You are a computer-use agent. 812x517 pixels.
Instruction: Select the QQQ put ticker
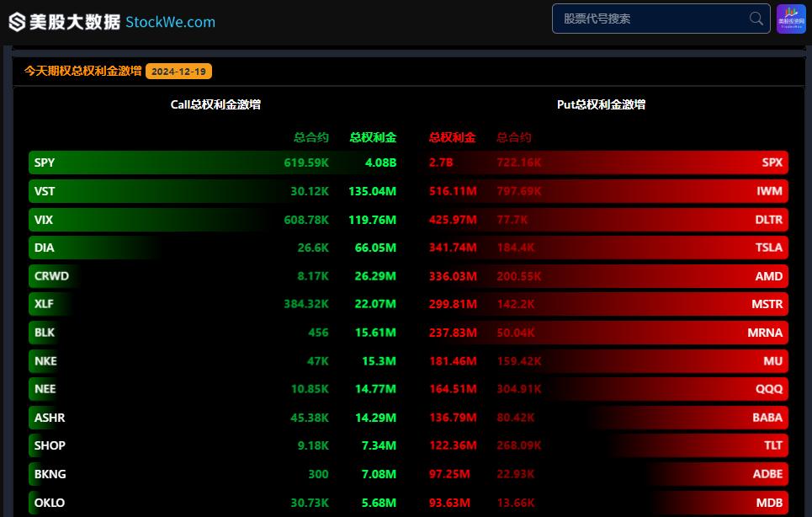pyautogui.click(x=769, y=389)
